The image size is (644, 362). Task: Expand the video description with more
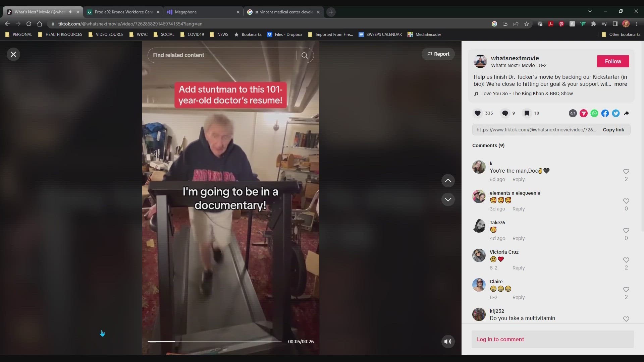[x=620, y=84]
